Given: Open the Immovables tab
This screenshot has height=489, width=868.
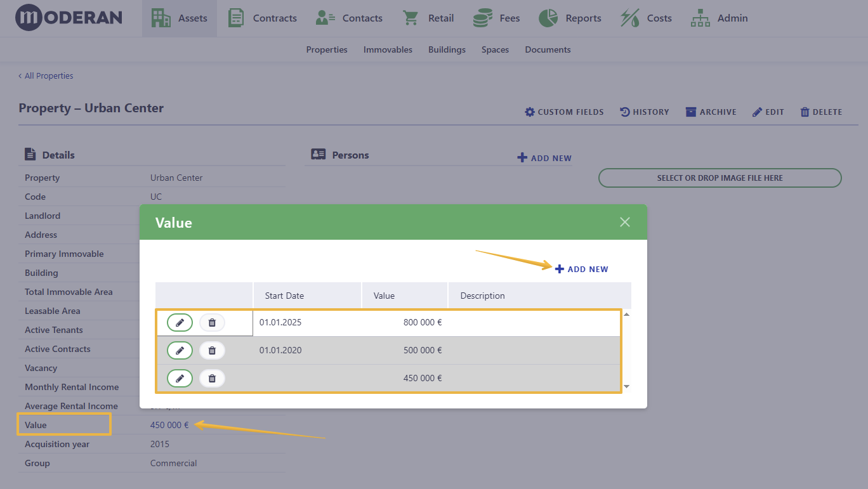Looking at the screenshot, I should (388, 49).
